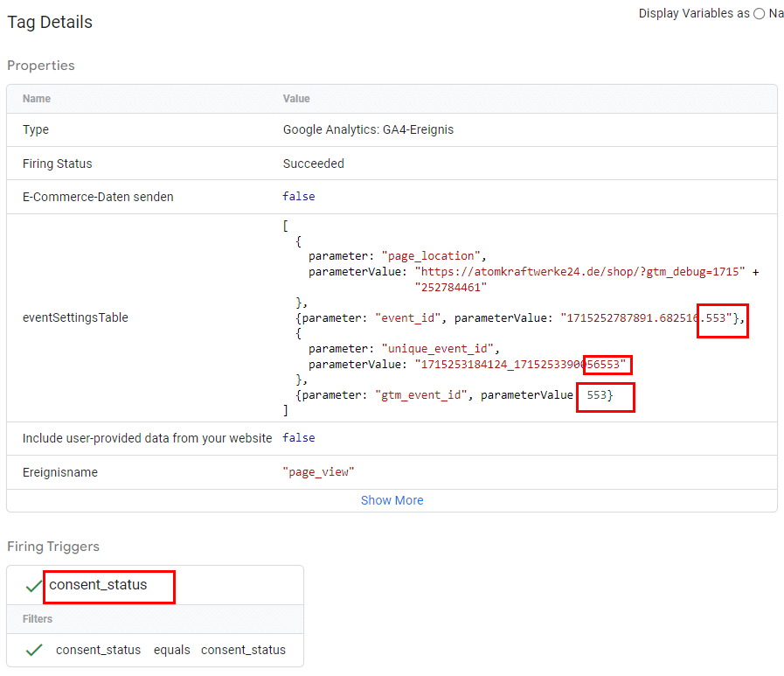The height and width of the screenshot is (676, 784).
Task: Click the atomkraftwerke24.de page_location URL string
Action: [x=584, y=272]
